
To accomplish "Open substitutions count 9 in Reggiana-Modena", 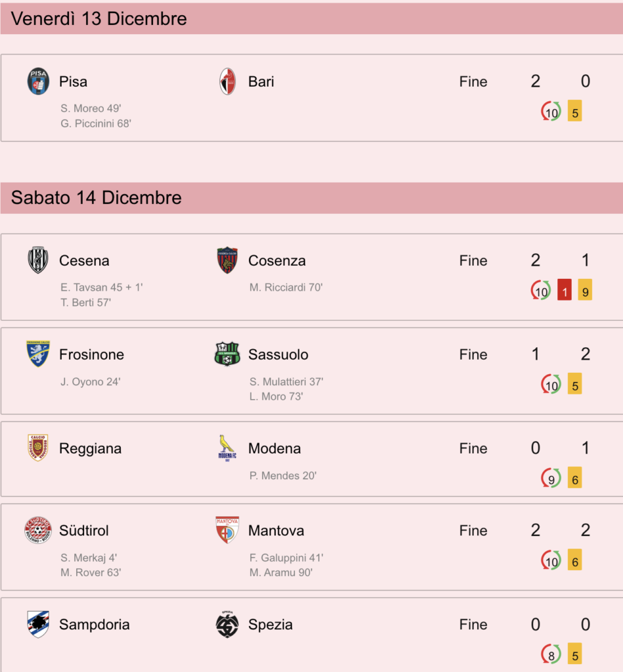I will pyautogui.click(x=551, y=478).
